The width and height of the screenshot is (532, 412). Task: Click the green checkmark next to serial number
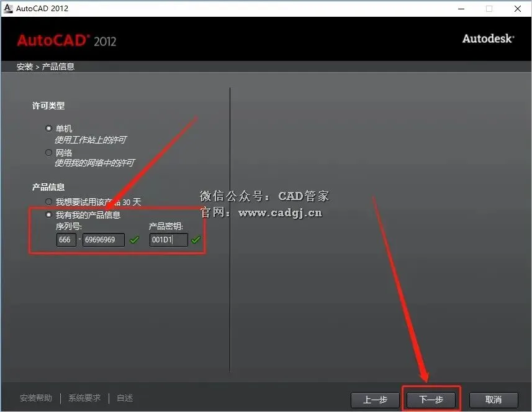point(134,240)
